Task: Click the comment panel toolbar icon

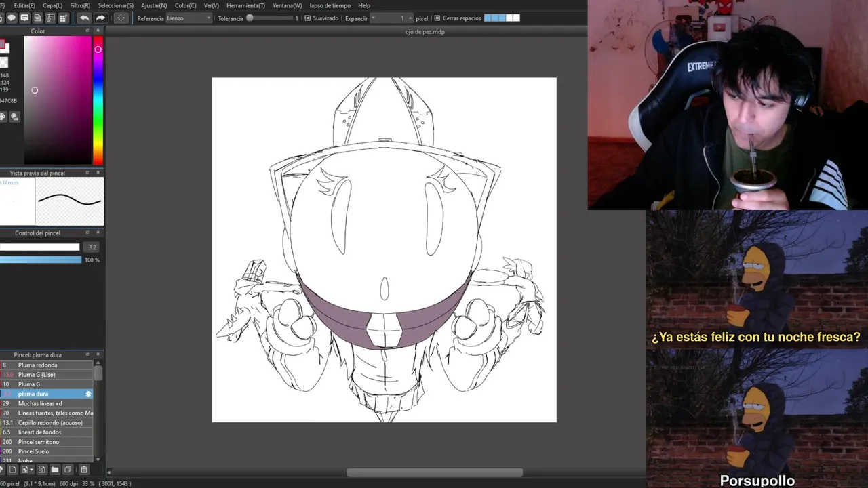Action: 24,18
